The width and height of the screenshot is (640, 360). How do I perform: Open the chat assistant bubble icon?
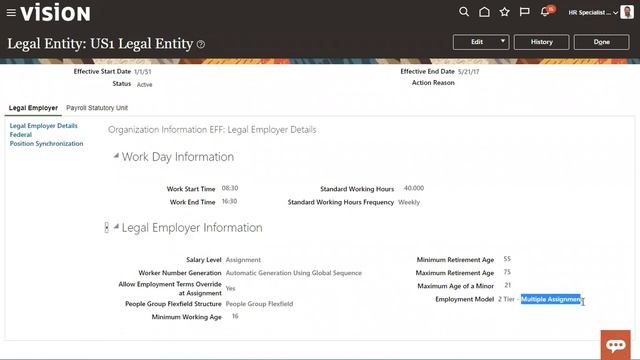point(616,345)
